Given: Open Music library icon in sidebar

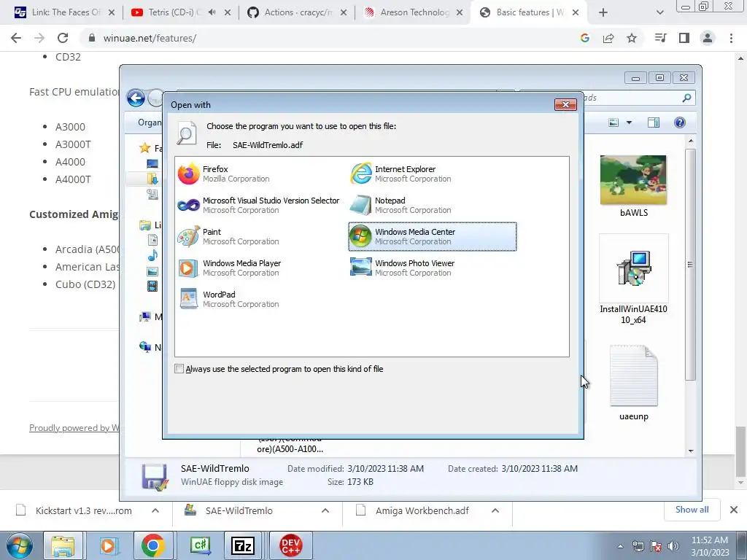Looking at the screenshot, I should pyautogui.click(x=152, y=256).
